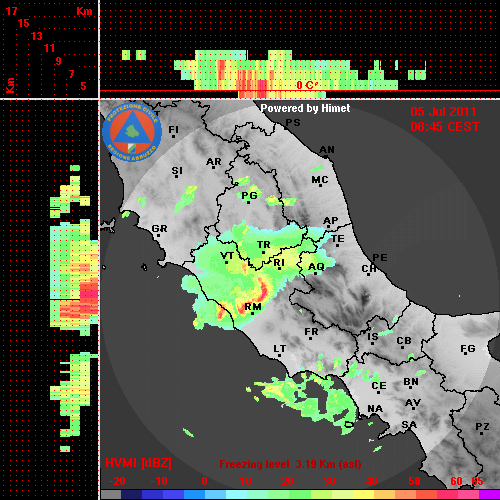Click the '50' dBZ scale value

tap(414, 481)
